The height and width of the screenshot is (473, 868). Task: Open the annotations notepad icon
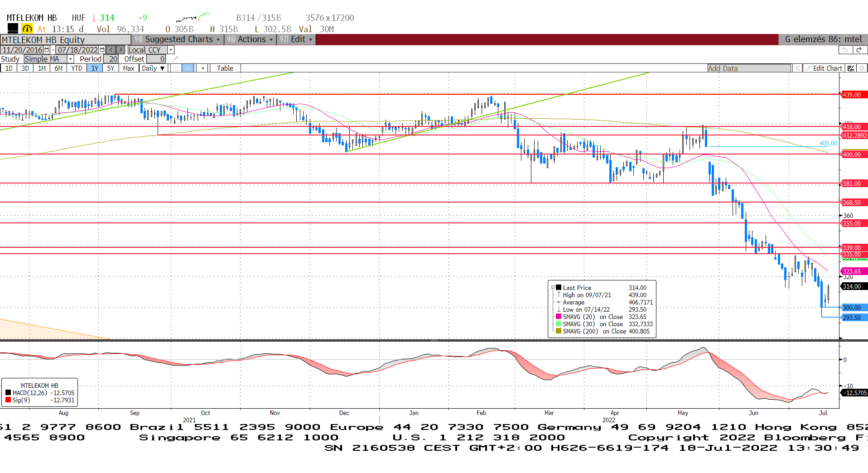click(x=851, y=68)
